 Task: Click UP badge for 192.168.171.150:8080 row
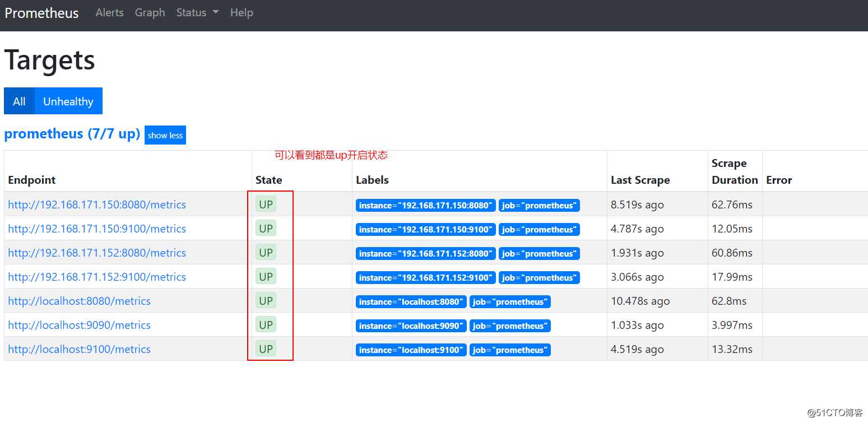click(266, 204)
